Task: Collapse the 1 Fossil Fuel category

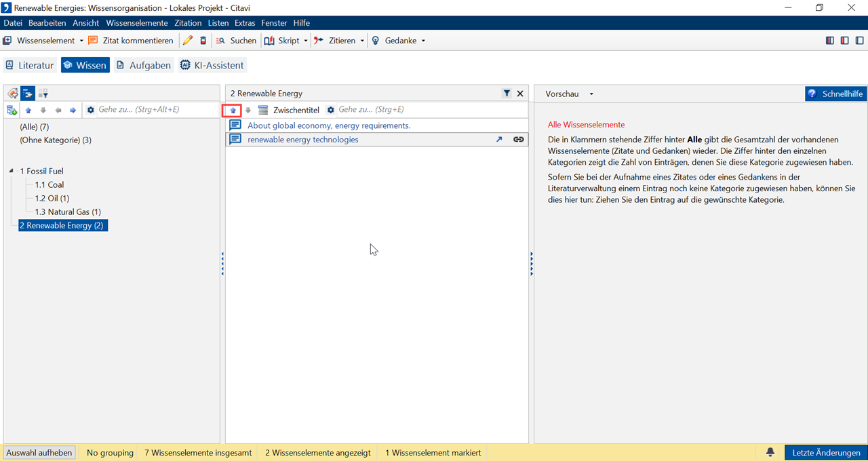Action: coord(12,172)
